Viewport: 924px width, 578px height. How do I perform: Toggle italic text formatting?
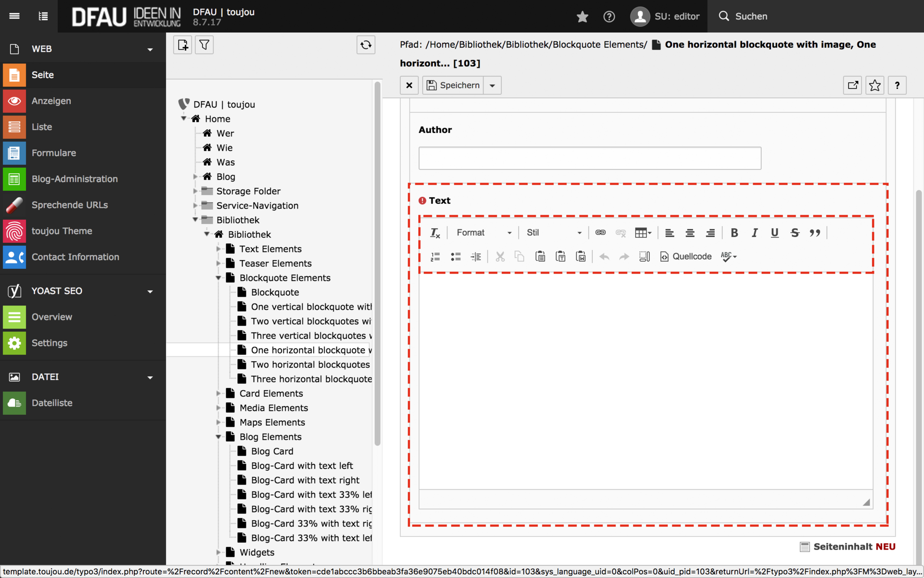coord(754,233)
